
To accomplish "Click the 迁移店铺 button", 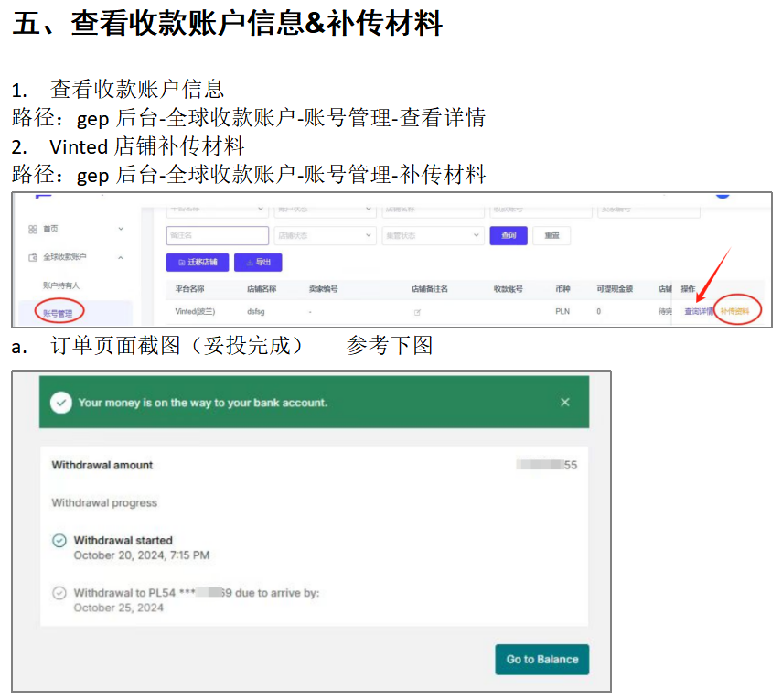I will (198, 263).
